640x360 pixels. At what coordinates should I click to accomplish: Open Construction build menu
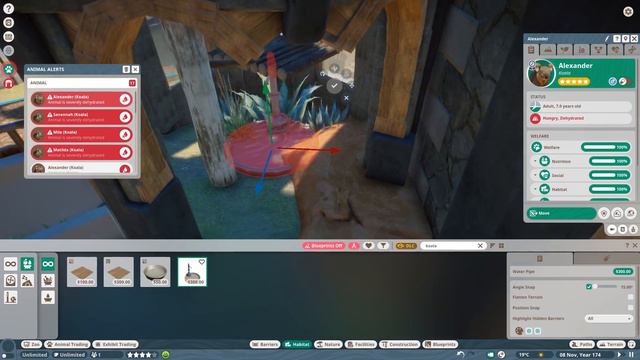[400, 344]
